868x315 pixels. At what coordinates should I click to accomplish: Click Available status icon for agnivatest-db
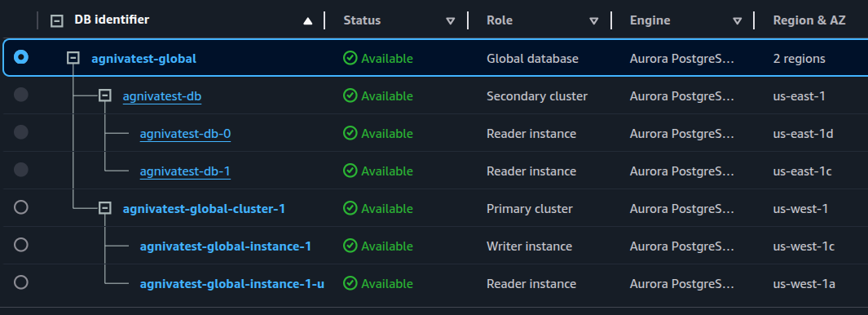click(350, 95)
